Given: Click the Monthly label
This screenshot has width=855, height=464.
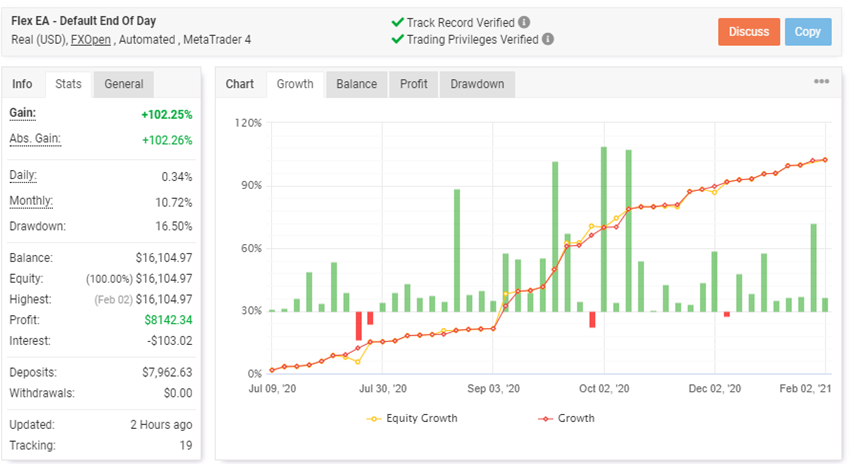Looking at the screenshot, I should (31, 201).
